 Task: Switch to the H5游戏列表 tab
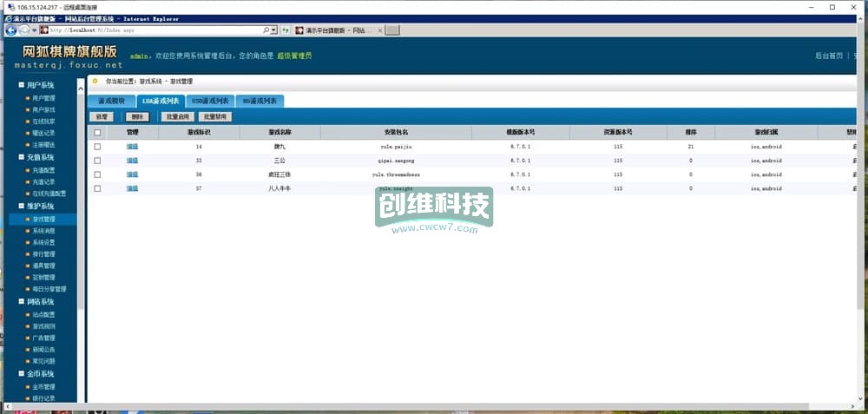pos(260,102)
